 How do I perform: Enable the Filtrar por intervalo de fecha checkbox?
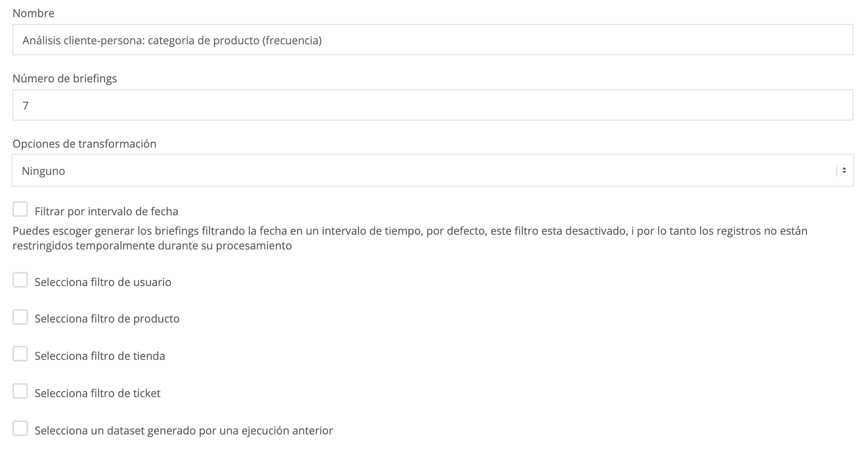[20, 209]
